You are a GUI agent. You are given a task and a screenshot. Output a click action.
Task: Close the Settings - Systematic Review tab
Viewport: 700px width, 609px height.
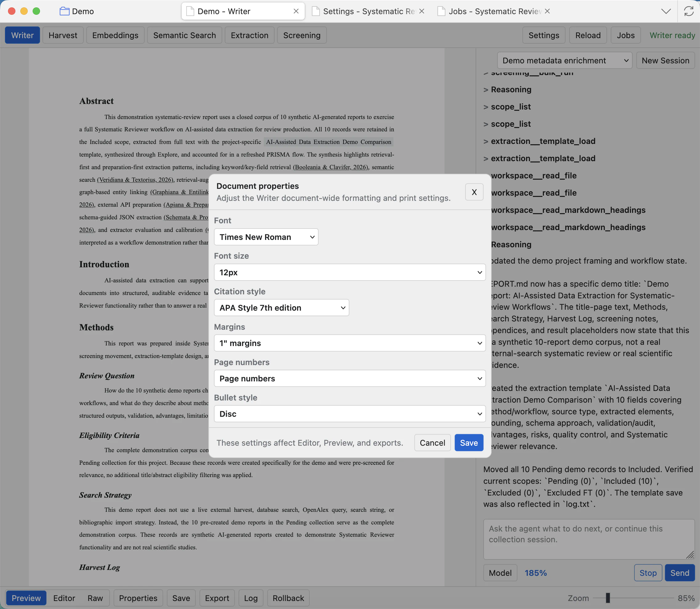click(x=422, y=11)
